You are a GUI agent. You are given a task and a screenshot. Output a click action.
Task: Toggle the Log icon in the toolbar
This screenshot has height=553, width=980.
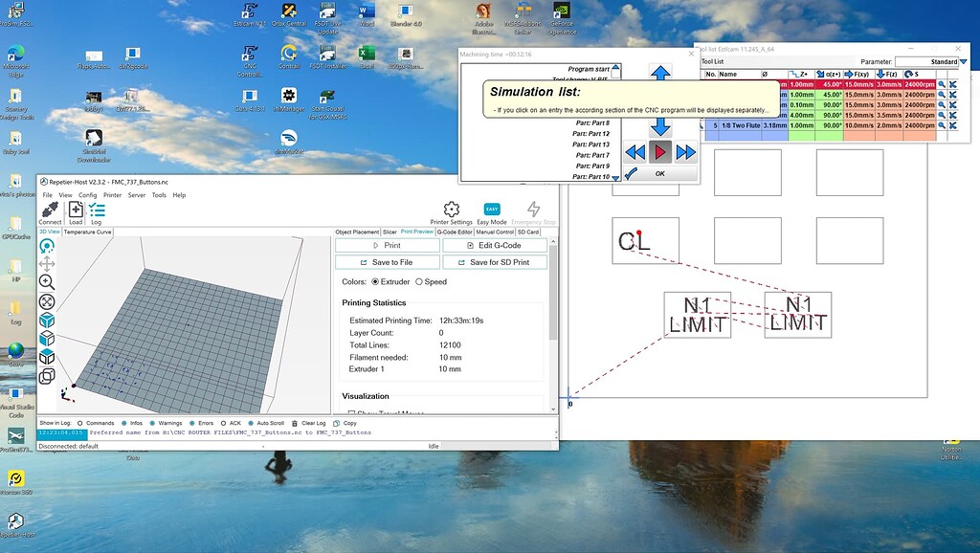(97, 210)
